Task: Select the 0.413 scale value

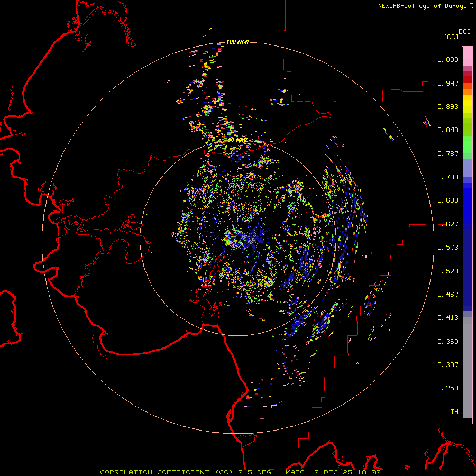Action: 448,318
